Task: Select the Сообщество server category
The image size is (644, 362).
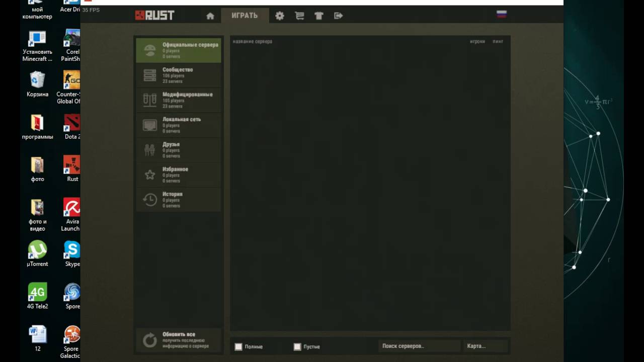Action: click(x=179, y=75)
